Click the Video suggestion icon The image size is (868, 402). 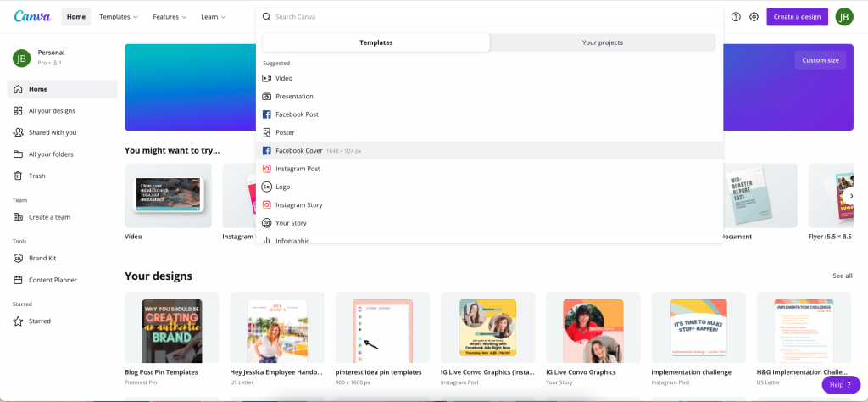[x=267, y=78]
